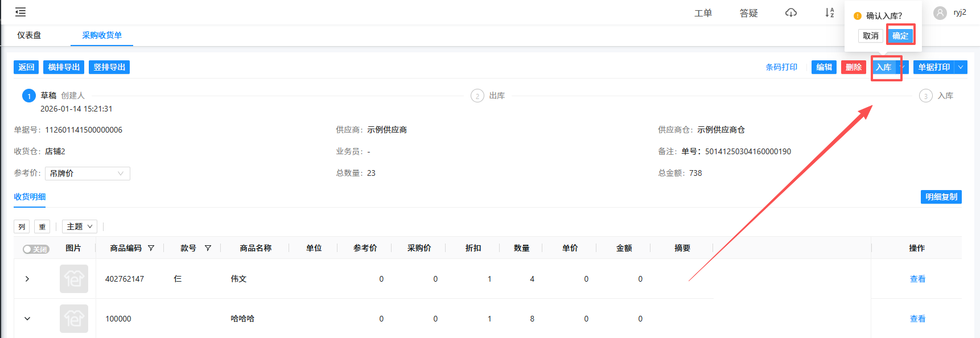Collapse the sidebar menu via hamburger icon

(x=20, y=12)
